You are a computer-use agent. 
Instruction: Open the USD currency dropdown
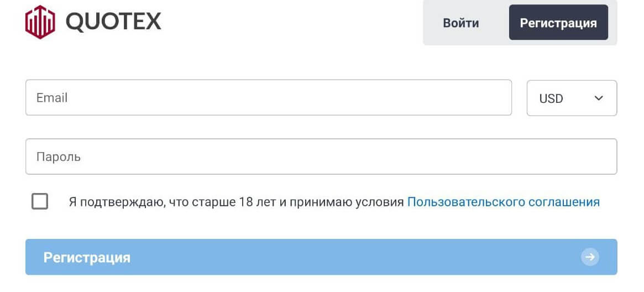pyautogui.click(x=572, y=98)
